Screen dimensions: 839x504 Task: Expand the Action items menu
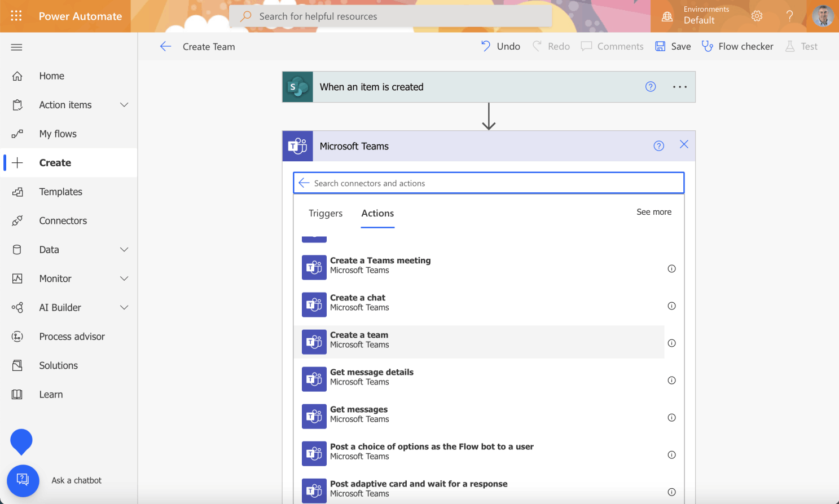click(124, 105)
